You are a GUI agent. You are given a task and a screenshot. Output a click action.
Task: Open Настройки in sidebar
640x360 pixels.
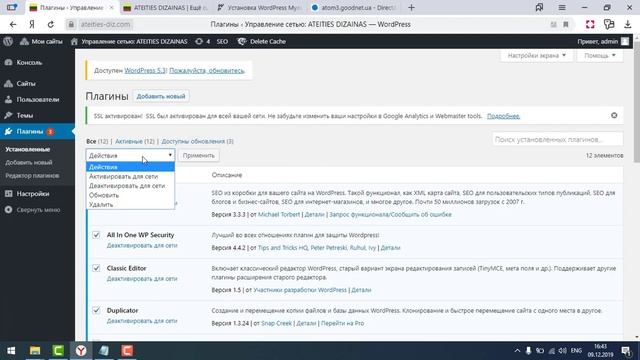click(33, 193)
